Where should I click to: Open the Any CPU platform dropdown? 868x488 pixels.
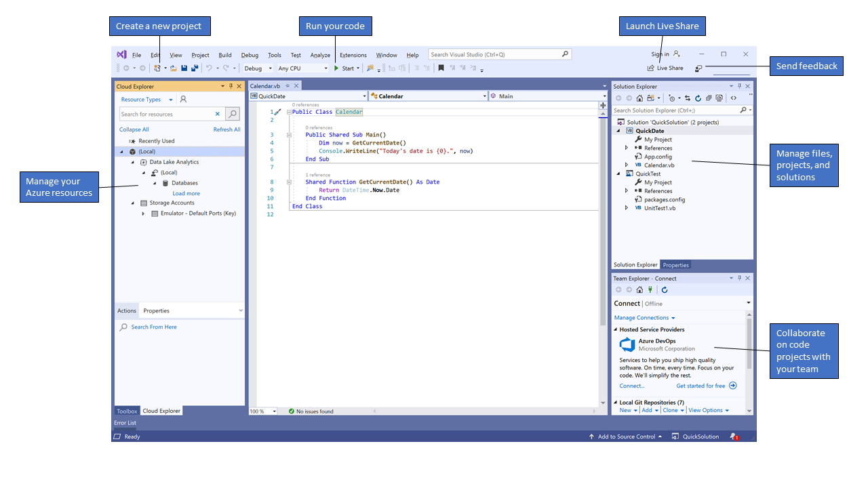(303, 68)
